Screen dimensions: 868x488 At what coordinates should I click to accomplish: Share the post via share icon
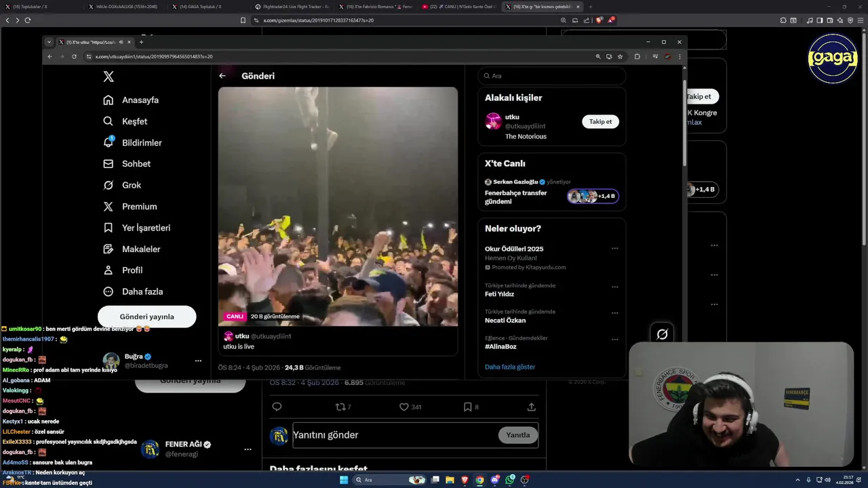(x=532, y=407)
